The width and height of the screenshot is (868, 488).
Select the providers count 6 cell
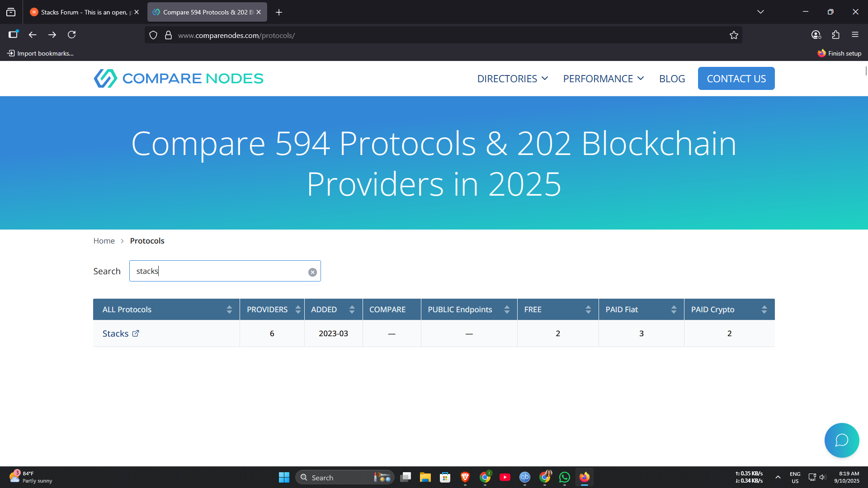click(x=272, y=333)
